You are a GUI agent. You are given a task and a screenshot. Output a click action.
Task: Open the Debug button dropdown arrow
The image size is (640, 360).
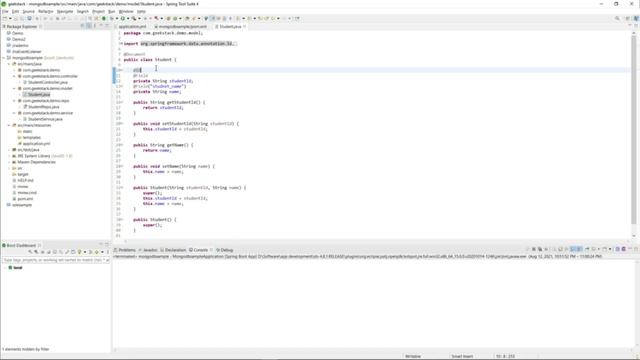pyautogui.click(x=117, y=18)
